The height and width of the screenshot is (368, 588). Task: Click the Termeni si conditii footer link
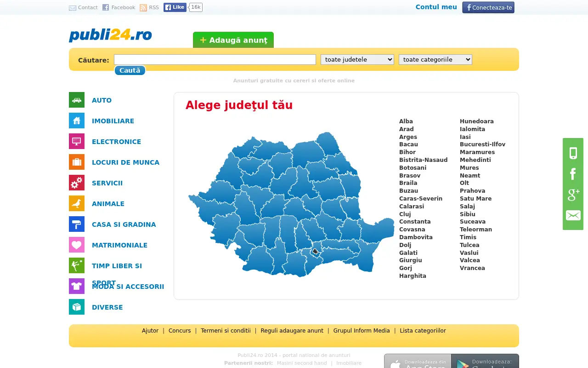click(x=226, y=331)
